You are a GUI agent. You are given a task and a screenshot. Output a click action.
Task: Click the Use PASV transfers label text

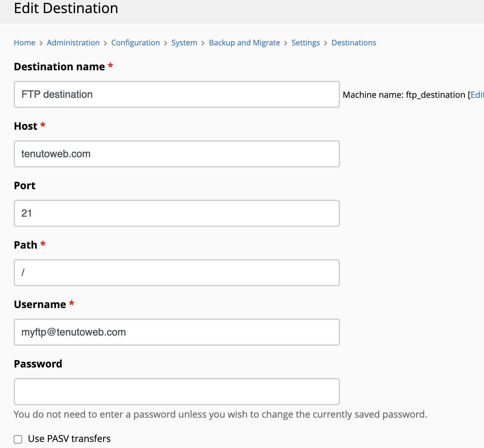pos(69,438)
